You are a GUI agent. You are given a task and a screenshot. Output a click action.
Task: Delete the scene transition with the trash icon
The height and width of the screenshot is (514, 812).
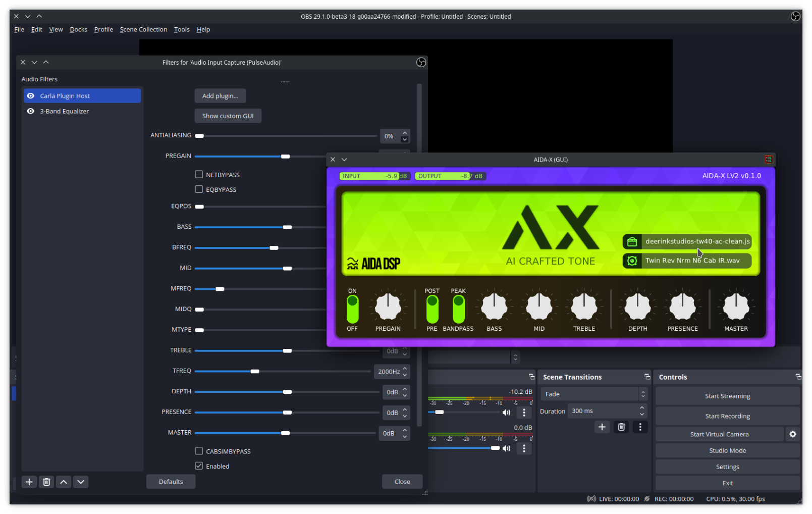[x=621, y=427]
